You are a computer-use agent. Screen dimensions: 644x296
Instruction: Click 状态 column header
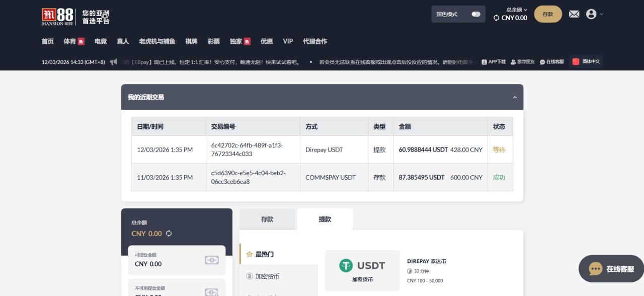(499, 126)
